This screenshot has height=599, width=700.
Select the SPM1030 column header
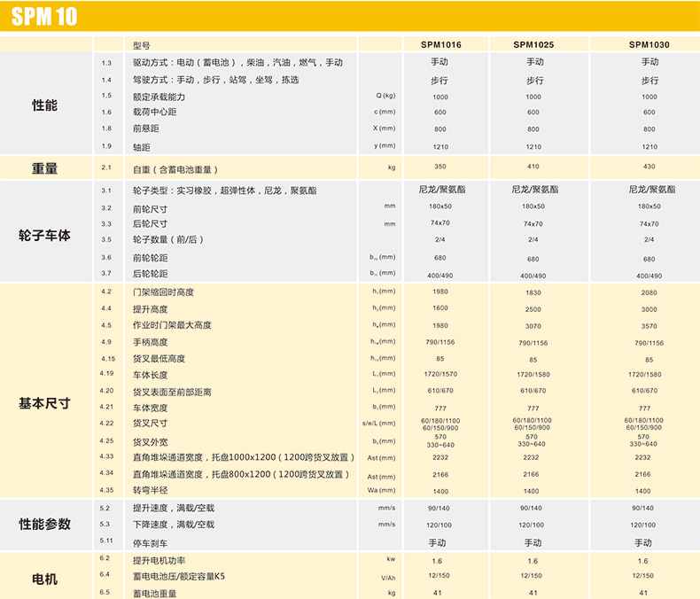click(649, 44)
